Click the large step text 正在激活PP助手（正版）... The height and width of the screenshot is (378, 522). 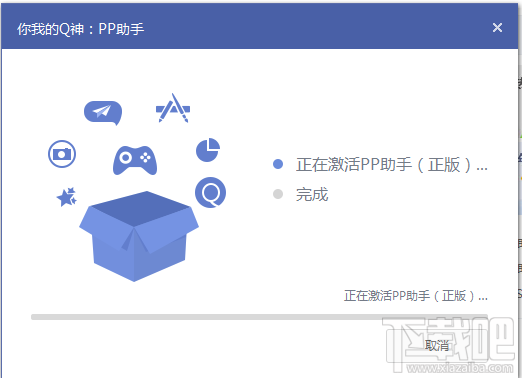[392, 164]
